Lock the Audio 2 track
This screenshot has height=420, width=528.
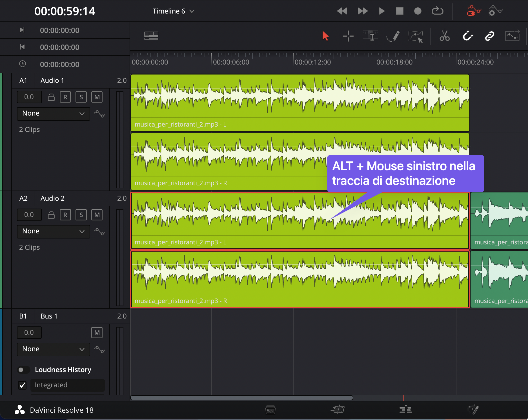51,215
